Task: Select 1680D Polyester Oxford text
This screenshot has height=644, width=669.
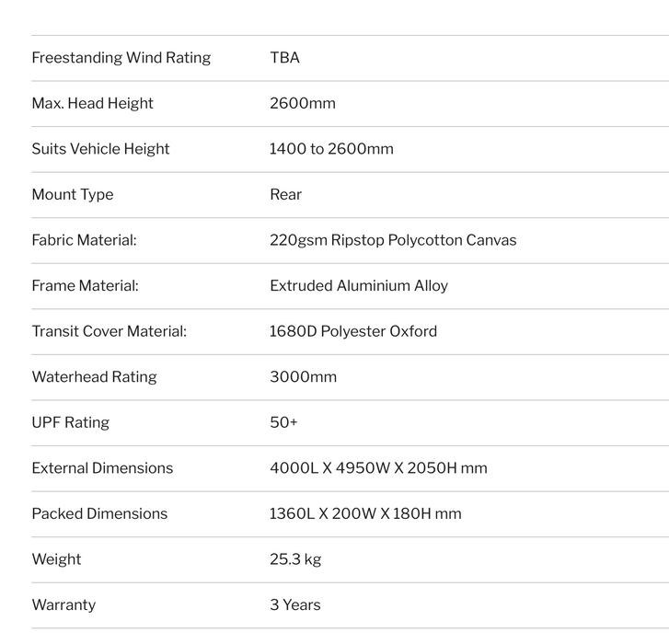Action: (x=353, y=331)
